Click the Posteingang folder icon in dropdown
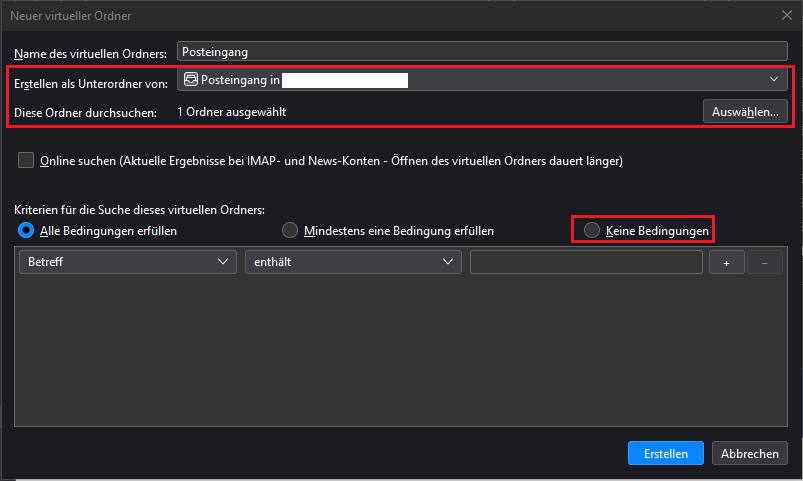 point(191,79)
